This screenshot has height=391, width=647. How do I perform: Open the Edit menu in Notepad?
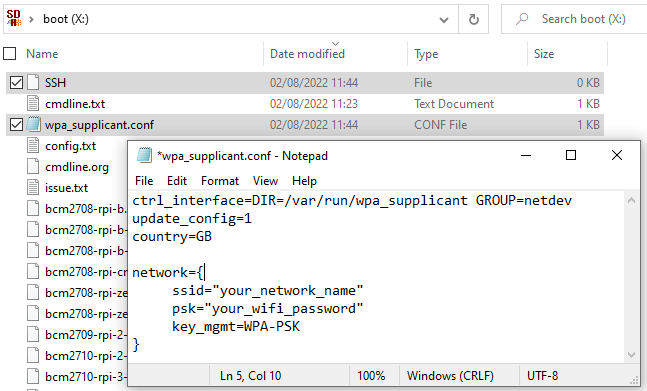177,181
